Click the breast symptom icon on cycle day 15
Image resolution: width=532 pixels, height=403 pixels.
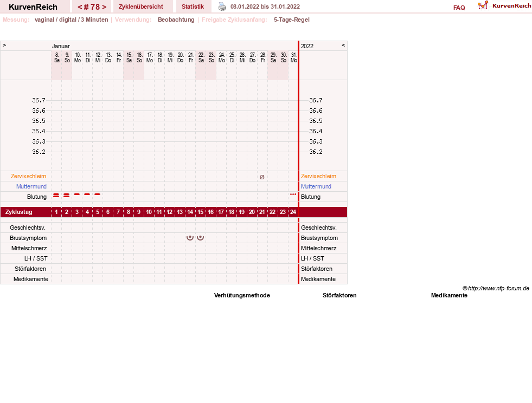point(201,238)
